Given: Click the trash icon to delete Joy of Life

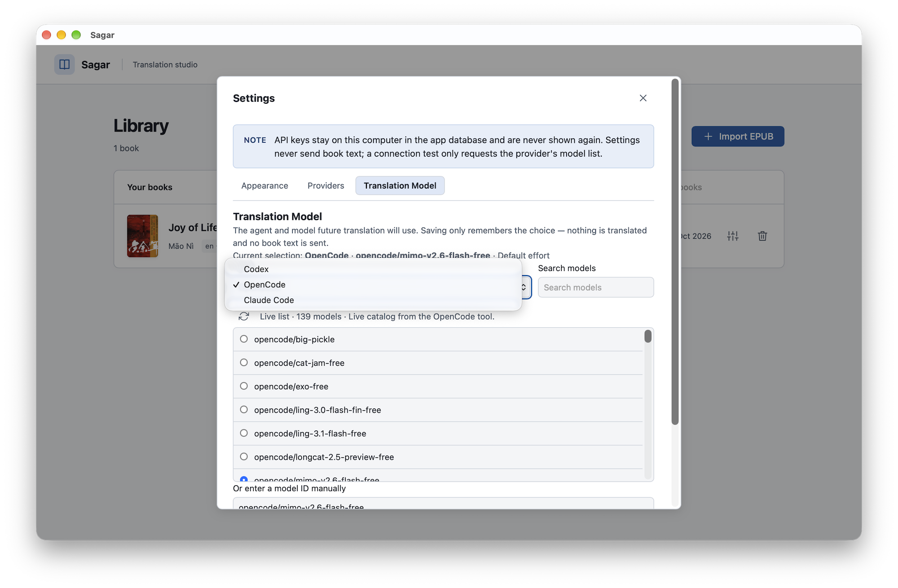Looking at the screenshot, I should click(762, 236).
